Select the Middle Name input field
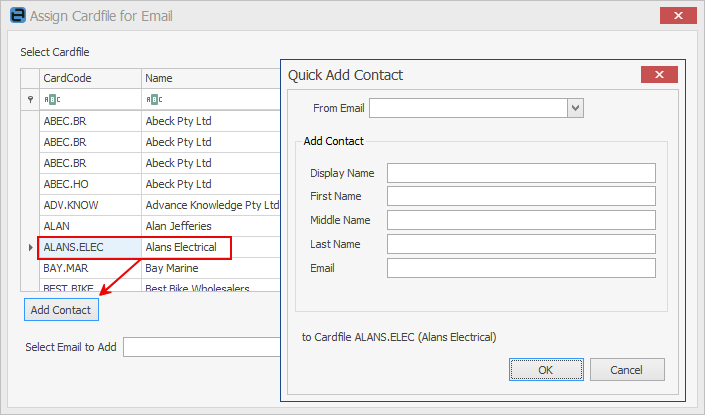The height and width of the screenshot is (415, 705). (520, 220)
